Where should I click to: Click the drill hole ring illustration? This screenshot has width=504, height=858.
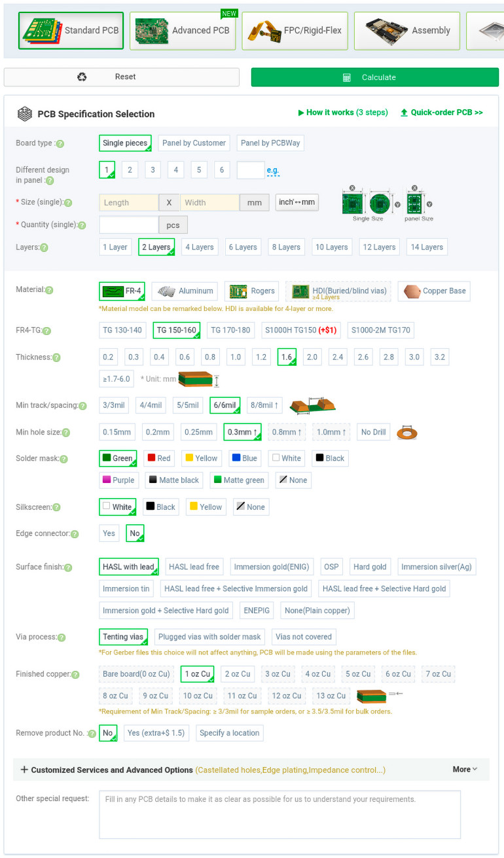407,433
